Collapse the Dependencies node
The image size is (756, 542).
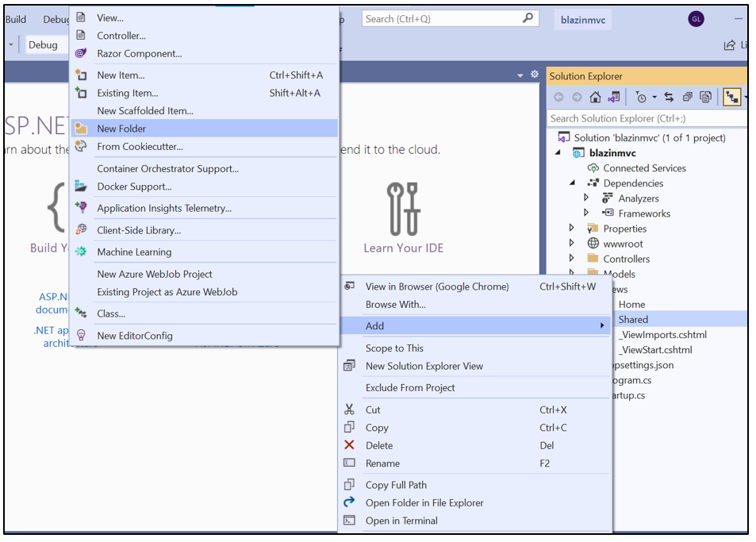click(572, 183)
